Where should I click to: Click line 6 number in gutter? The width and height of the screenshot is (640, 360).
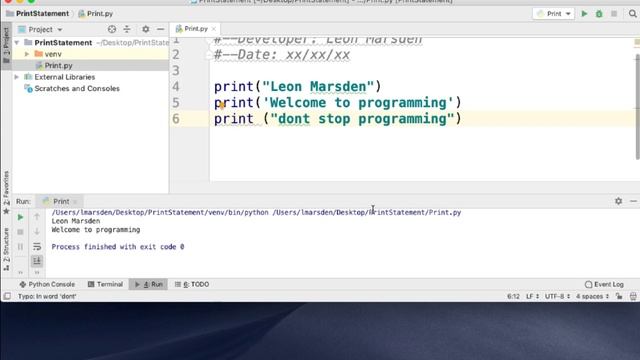176,119
